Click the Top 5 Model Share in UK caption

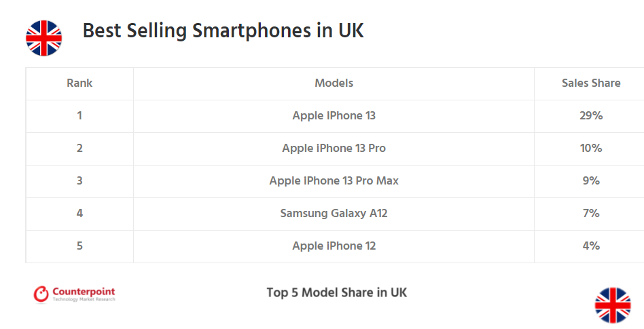pos(336,293)
